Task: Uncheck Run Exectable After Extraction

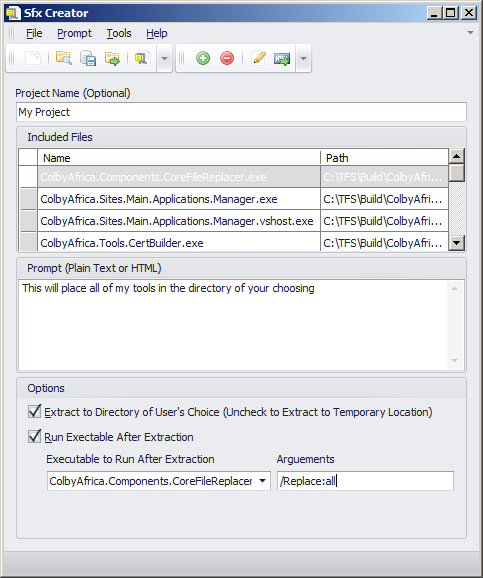Action: click(35, 436)
